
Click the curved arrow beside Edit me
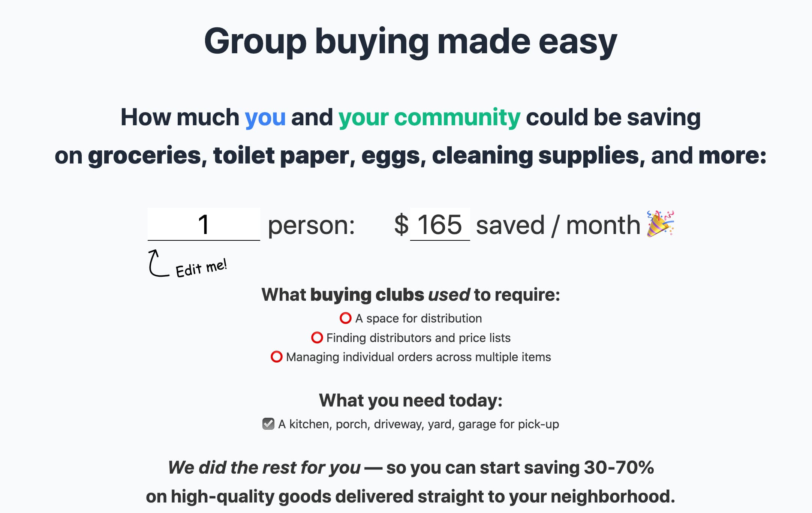point(157,264)
